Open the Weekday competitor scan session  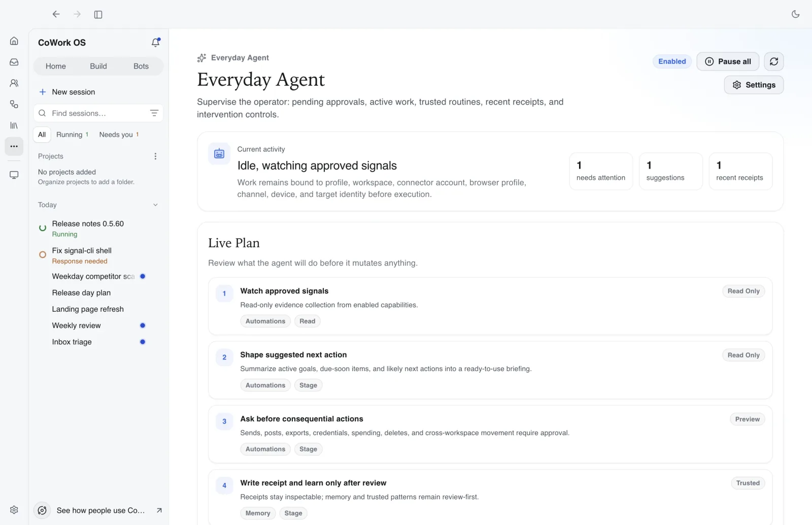tap(98, 276)
